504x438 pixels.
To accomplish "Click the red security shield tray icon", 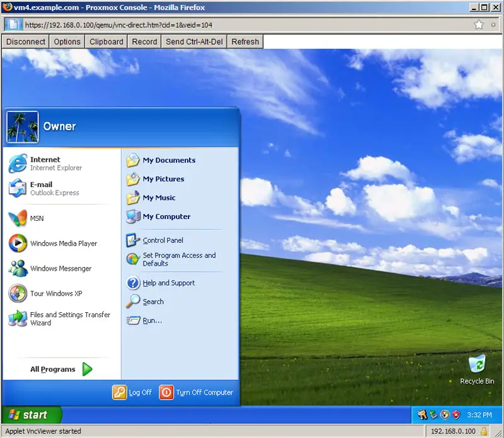I will point(456,415).
